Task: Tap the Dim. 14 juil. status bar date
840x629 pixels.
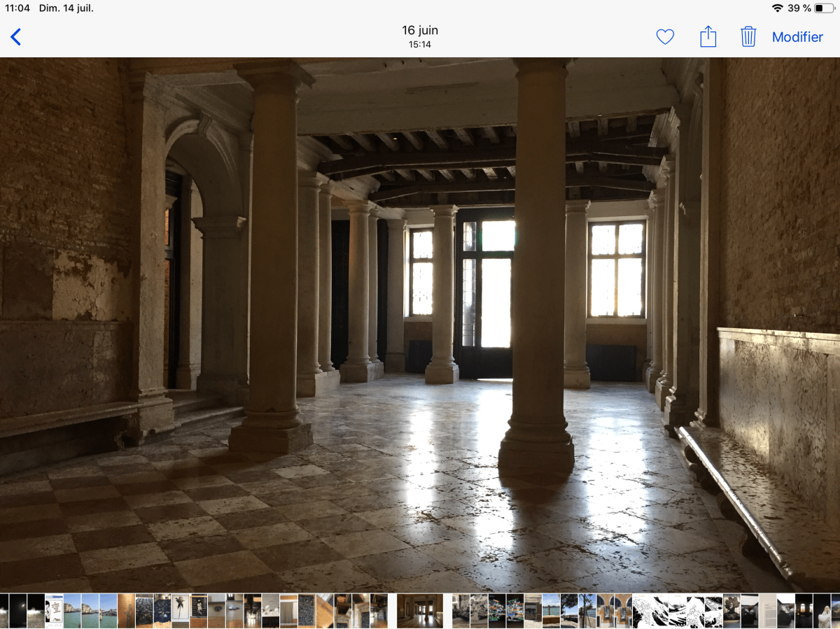Action: [x=66, y=8]
